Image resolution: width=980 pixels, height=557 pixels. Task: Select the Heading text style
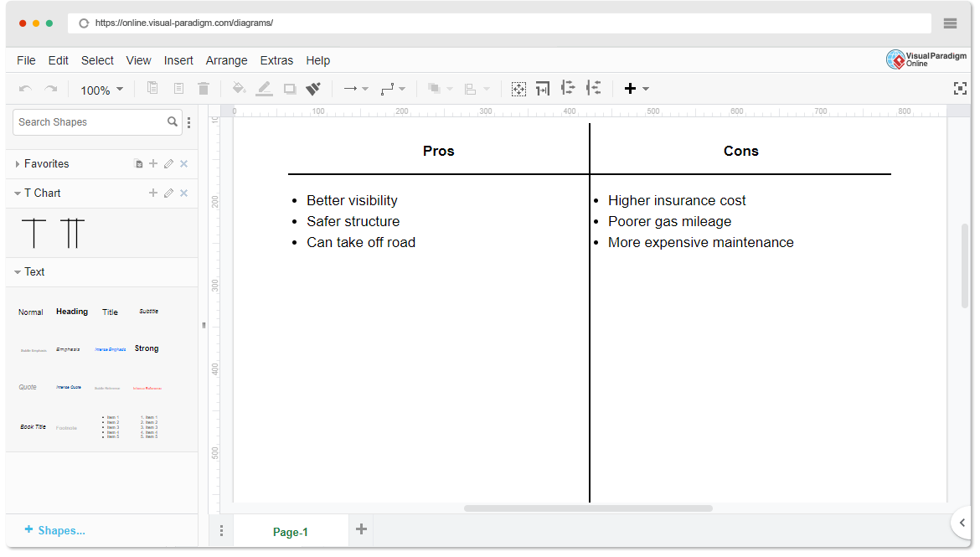click(x=72, y=312)
